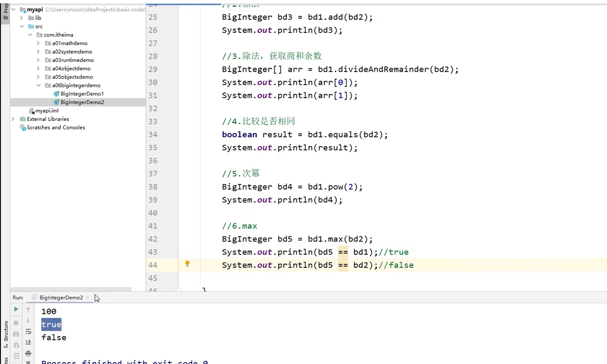Click the Up stack trace arrow

coord(28,310)
